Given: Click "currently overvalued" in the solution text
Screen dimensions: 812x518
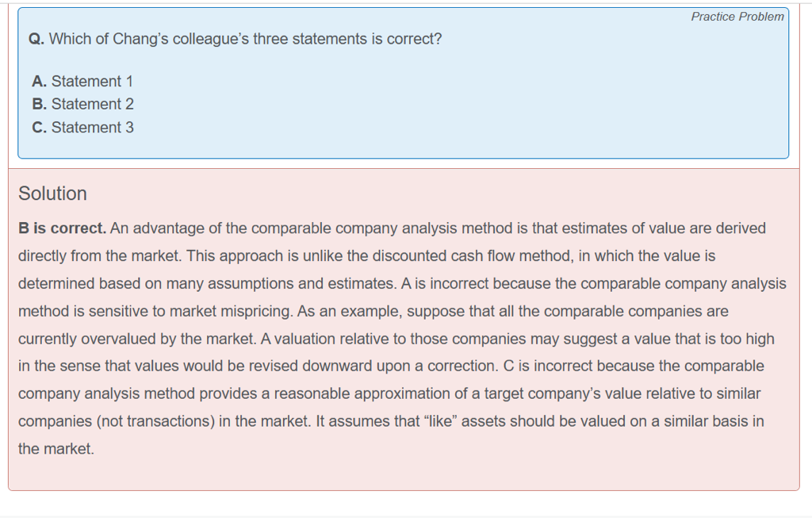Looking at the screenshot, I should click(88, 339).
